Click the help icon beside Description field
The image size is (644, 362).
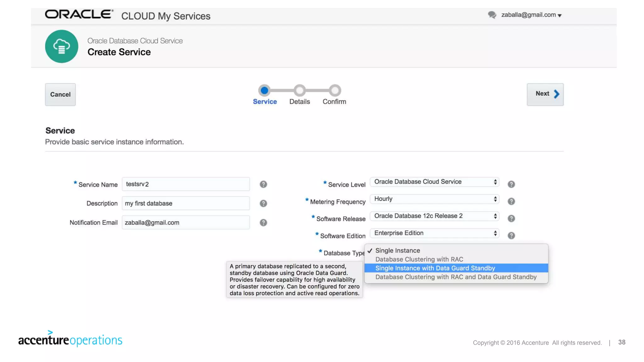point(263,203)
